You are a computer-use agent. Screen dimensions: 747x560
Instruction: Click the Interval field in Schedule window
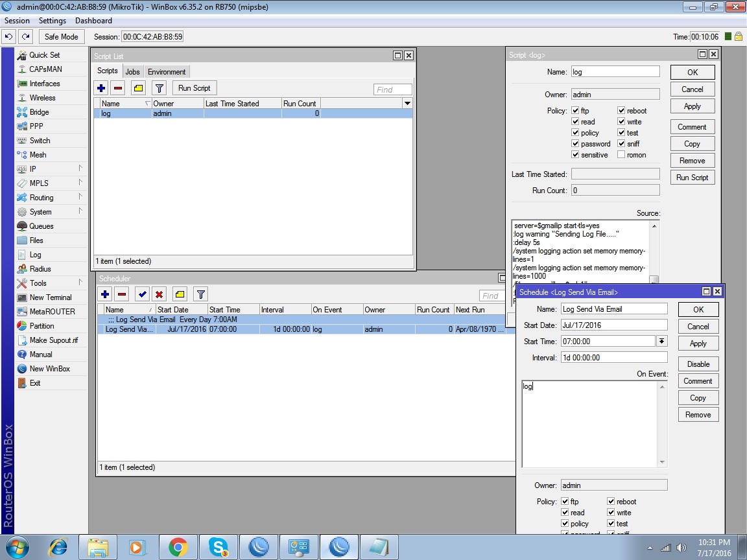coord(614,358)
